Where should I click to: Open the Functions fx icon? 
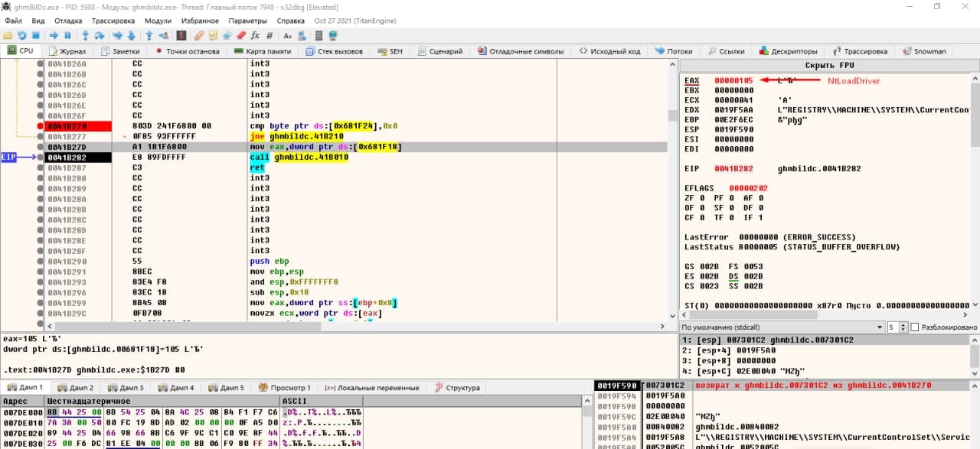coord(255,35)
